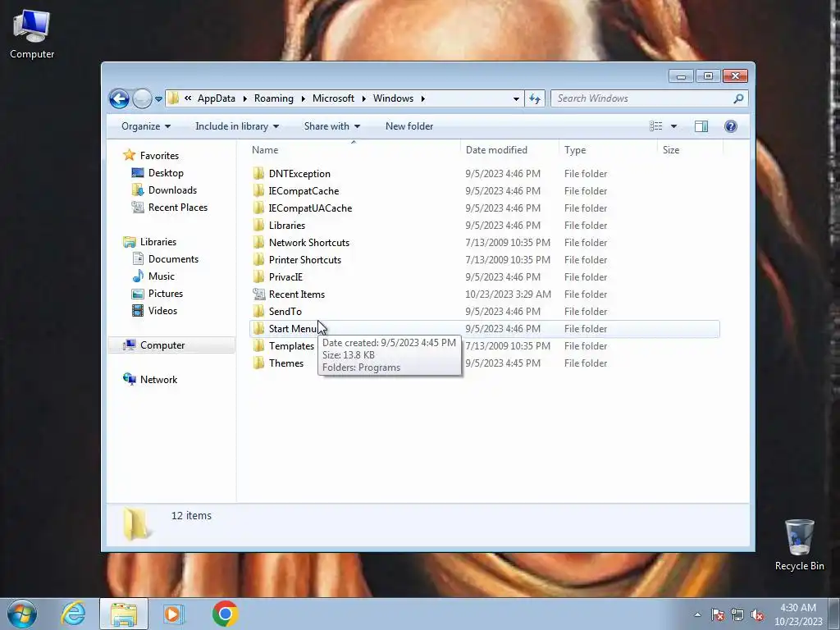Select the Themes folder icon
The width and height of the screenshot is (840, 630).
258,363
